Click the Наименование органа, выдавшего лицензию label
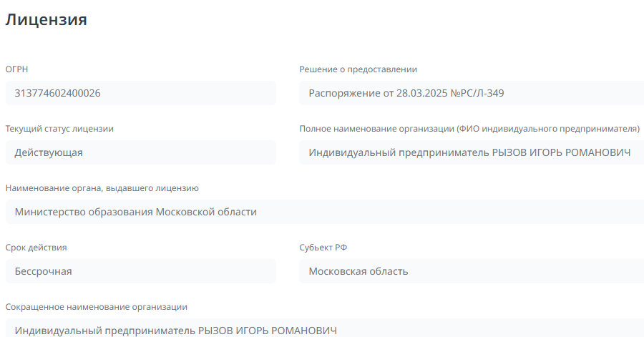Screen dimensions: 644x337 (102, 188)
